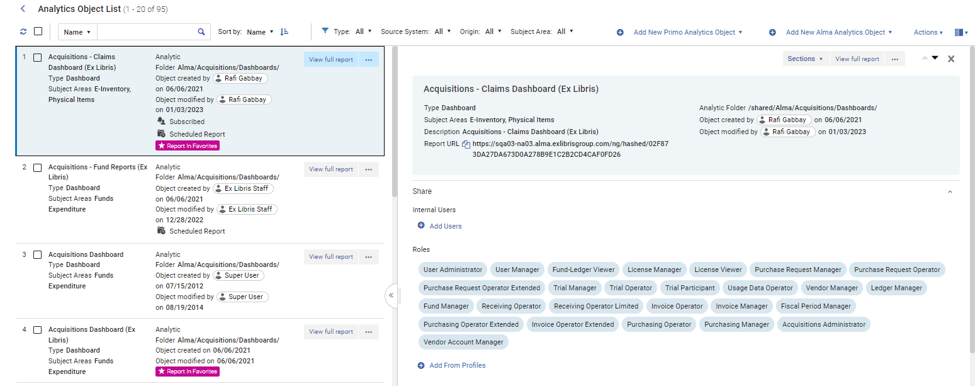Collapse the Share section
The image size is (980, 386).
point(950,191)
